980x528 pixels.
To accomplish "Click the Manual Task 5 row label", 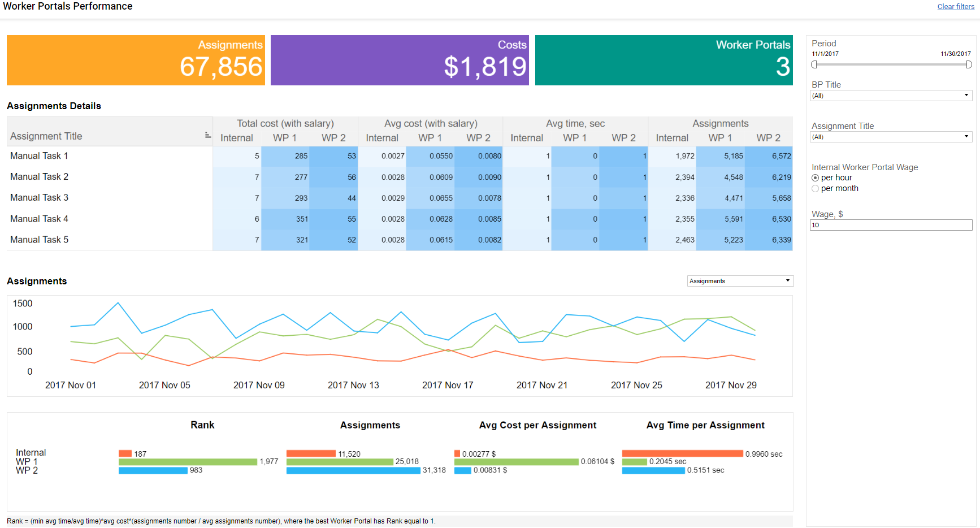I will (x=39, y=240).
